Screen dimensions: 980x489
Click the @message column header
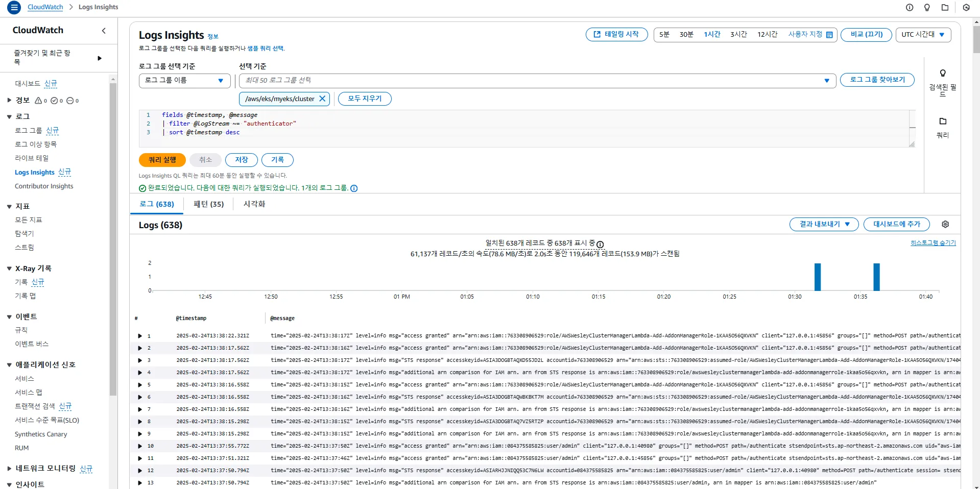click(x=282, y=318)
